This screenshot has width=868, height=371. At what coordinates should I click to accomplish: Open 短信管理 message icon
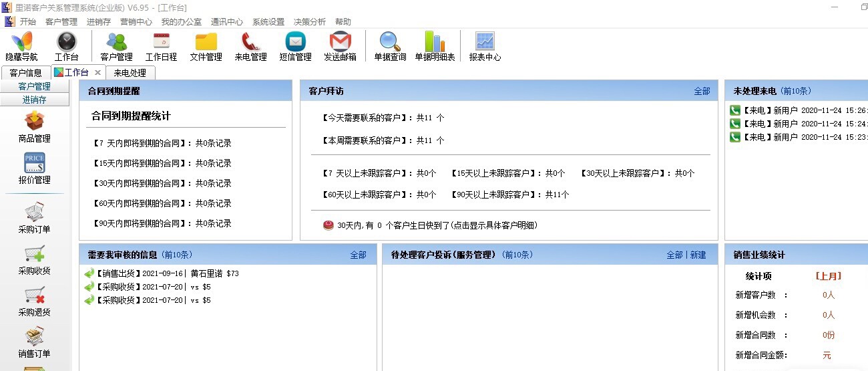point(295,47)
